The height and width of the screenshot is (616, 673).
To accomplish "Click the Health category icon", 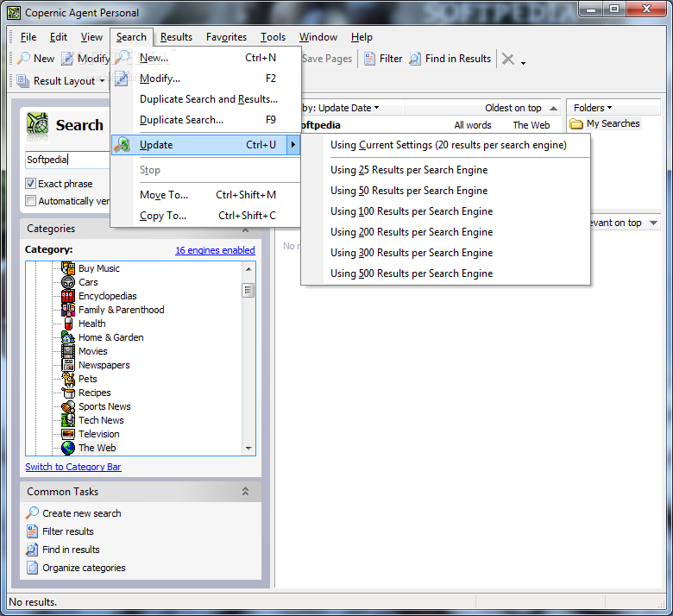I will [x=68, y=324].
